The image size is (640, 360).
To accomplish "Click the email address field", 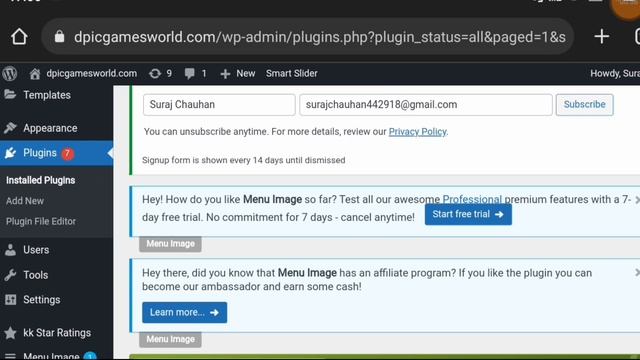I will (x=426, y=104).
